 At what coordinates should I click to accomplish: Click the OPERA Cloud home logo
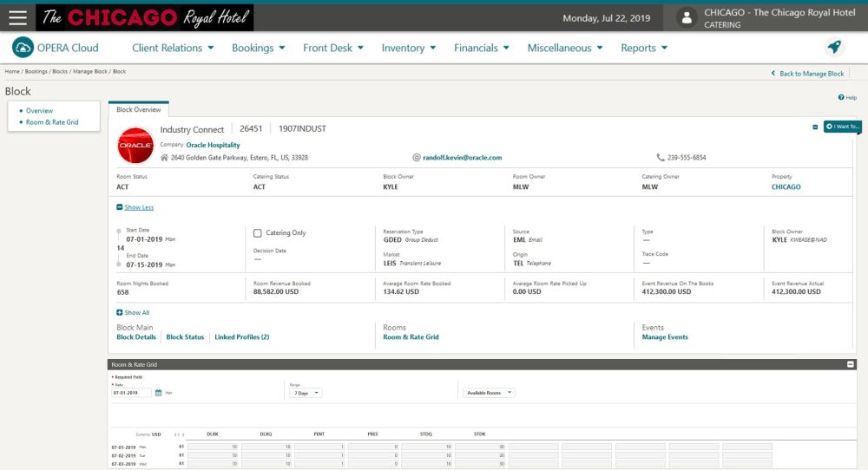[x=23, y=48]
